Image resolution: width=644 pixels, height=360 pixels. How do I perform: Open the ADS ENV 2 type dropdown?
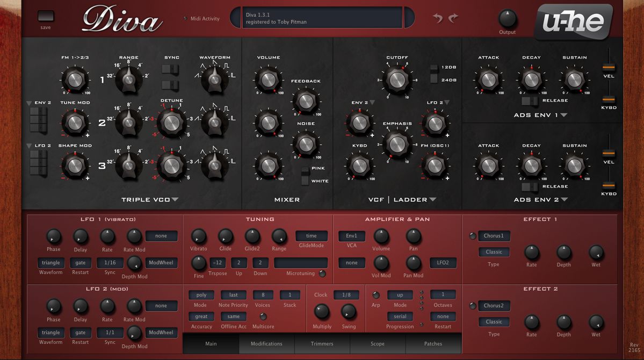click(x=565, y=199)
